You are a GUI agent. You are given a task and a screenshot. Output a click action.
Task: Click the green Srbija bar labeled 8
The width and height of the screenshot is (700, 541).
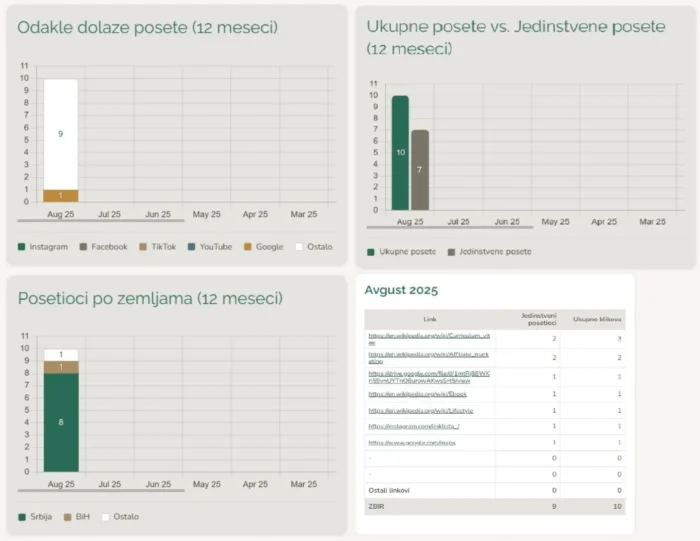tap(61, 422)
